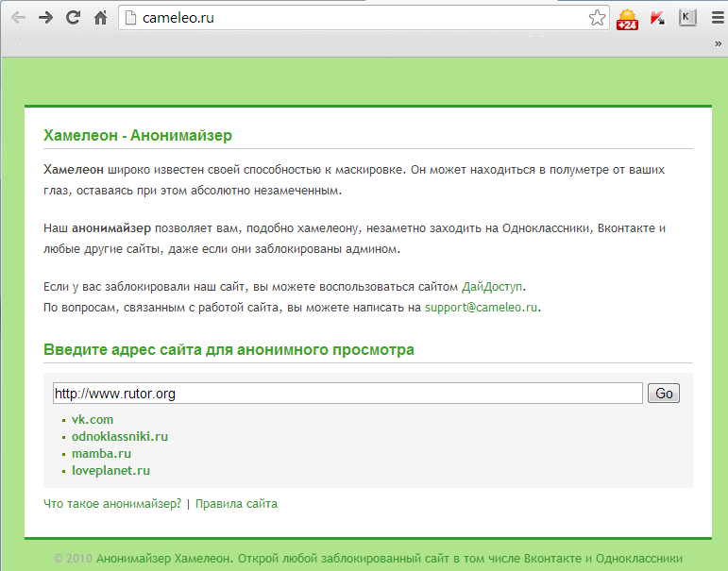728x571 pixels.
Task: Go forward with the forward arrow
Action: [x=45, y=18]
